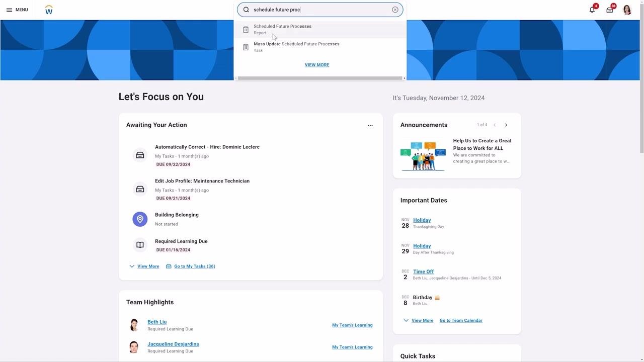Image resolution: width=644 pixels, height=362 pixels.
Task: Select Scheduled Future Processes report result
Action: pos(320,29)
